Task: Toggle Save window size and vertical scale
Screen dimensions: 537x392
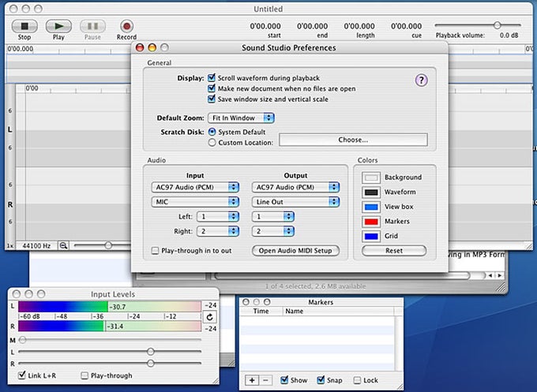Action: [x=212, y=99]
